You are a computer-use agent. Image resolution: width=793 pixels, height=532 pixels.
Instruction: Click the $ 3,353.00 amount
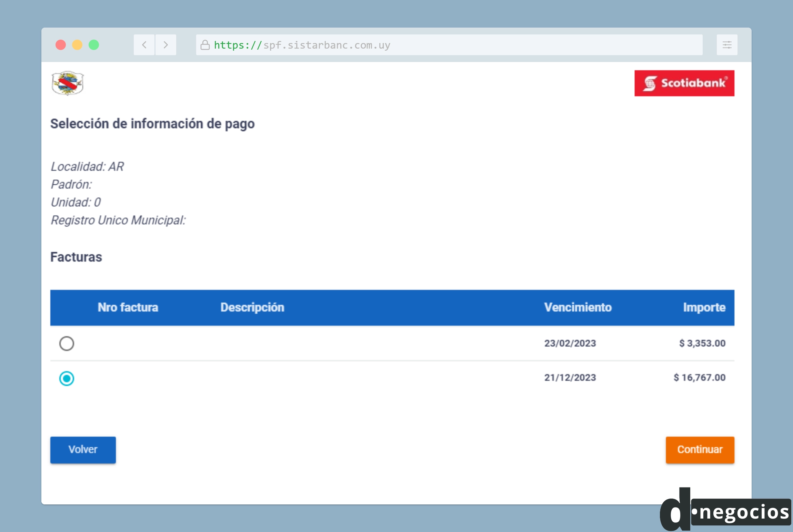pos(702,343)
